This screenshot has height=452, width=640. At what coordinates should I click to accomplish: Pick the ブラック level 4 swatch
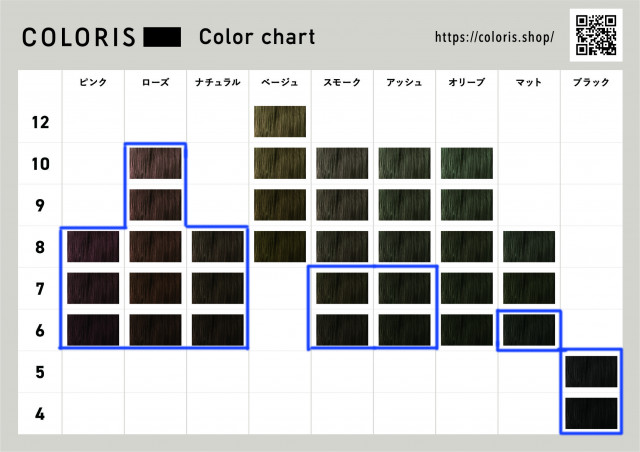[x=591, y=412]
